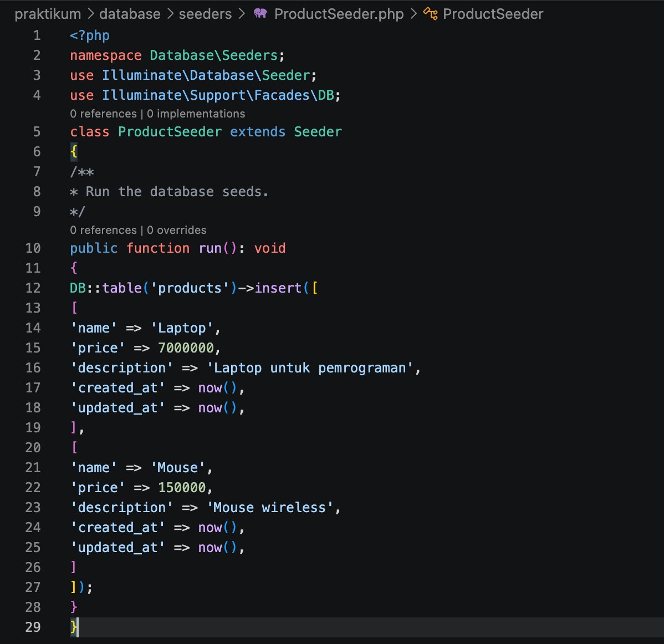Click '0 references' code lens above run function
664x644 pixels.
pyautogui.click(x=103, y=230)
